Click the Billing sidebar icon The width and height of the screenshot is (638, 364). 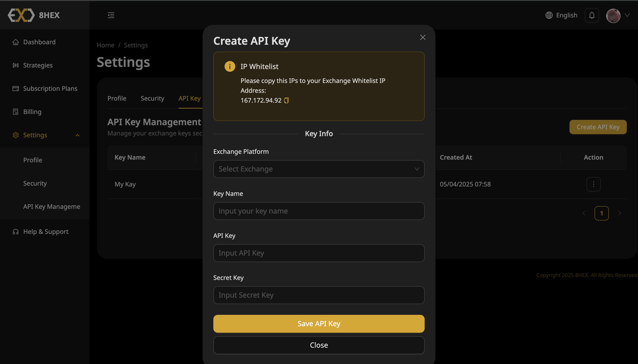click(x=15, y=112)
